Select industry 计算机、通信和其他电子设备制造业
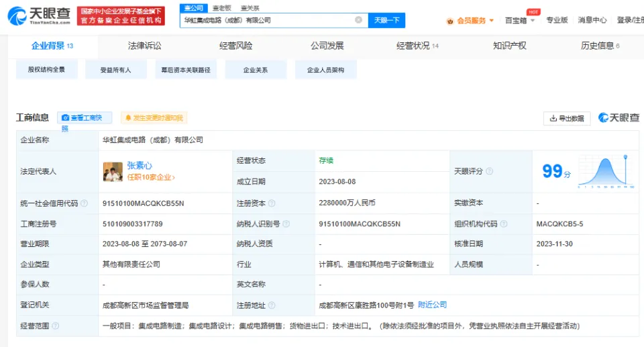The image size is (644, 347). (376, 264)
